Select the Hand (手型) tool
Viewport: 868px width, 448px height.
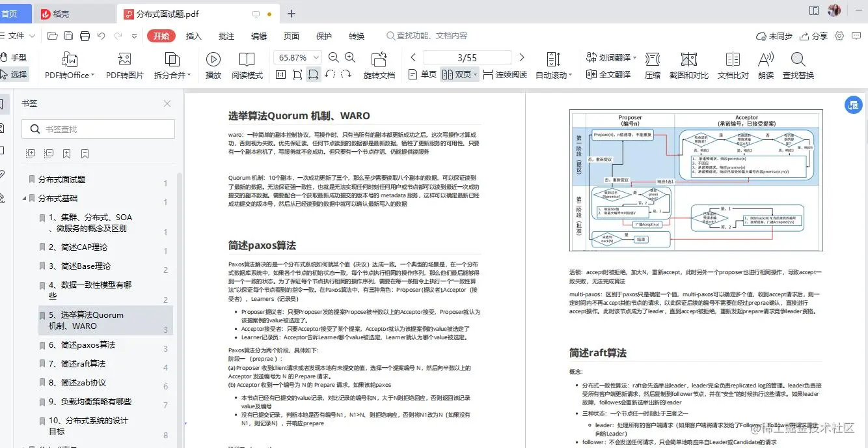pyautogui.click(x=14, y=57)
